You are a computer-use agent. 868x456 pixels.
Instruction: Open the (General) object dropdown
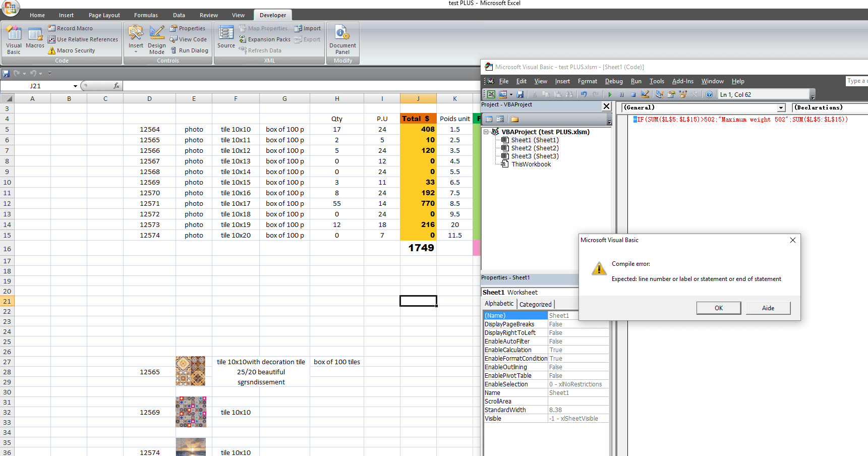coord(781,107)
